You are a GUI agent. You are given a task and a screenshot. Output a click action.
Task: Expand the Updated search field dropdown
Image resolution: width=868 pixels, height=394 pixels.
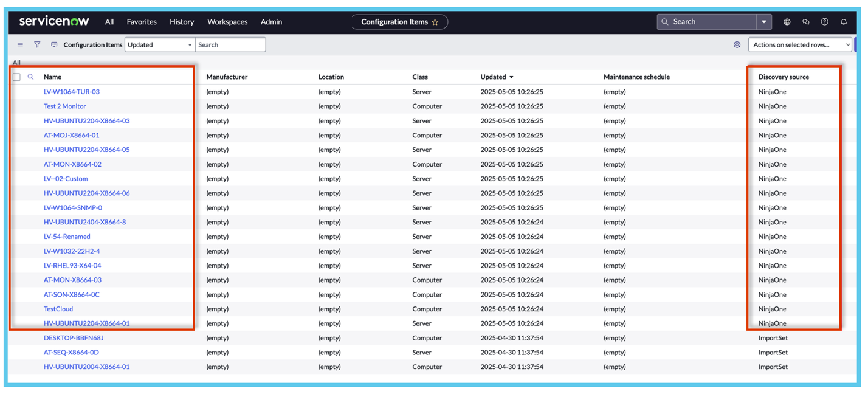159,45
